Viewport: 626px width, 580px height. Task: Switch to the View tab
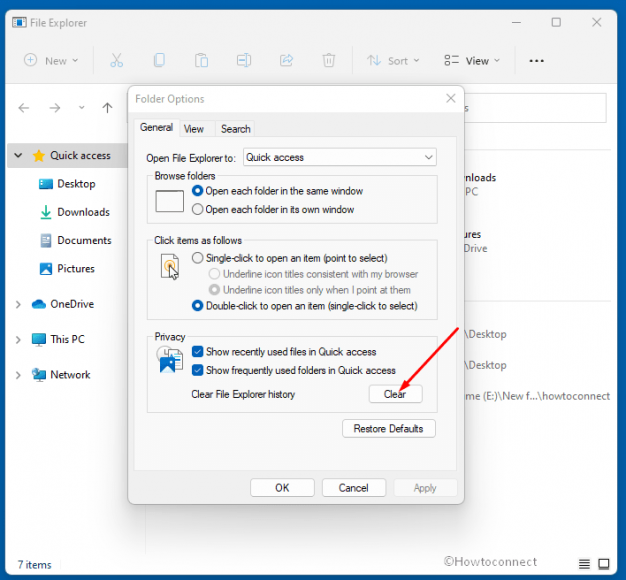pyautogui.click(x=194, y=129)
